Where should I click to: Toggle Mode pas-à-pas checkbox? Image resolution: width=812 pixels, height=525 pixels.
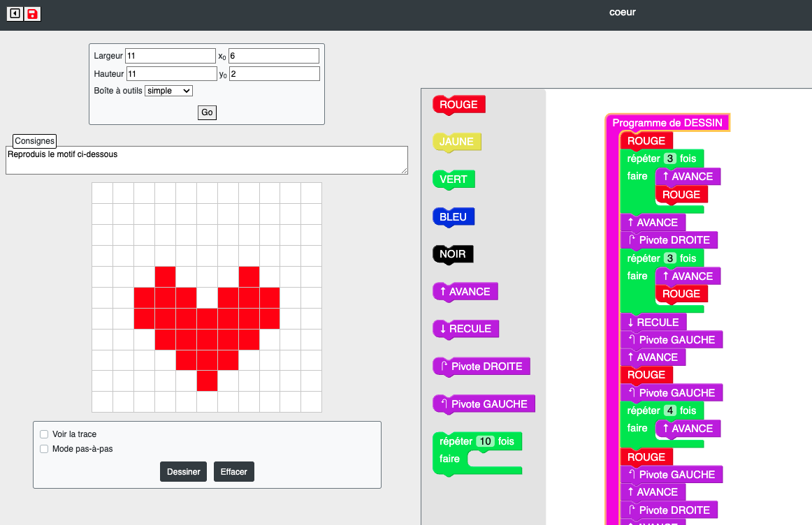[x=44, y=449]
